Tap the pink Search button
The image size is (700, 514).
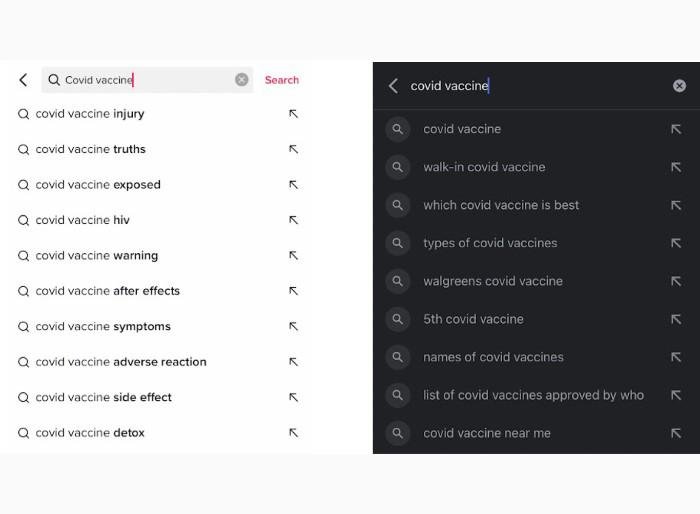tap(282, 80)
